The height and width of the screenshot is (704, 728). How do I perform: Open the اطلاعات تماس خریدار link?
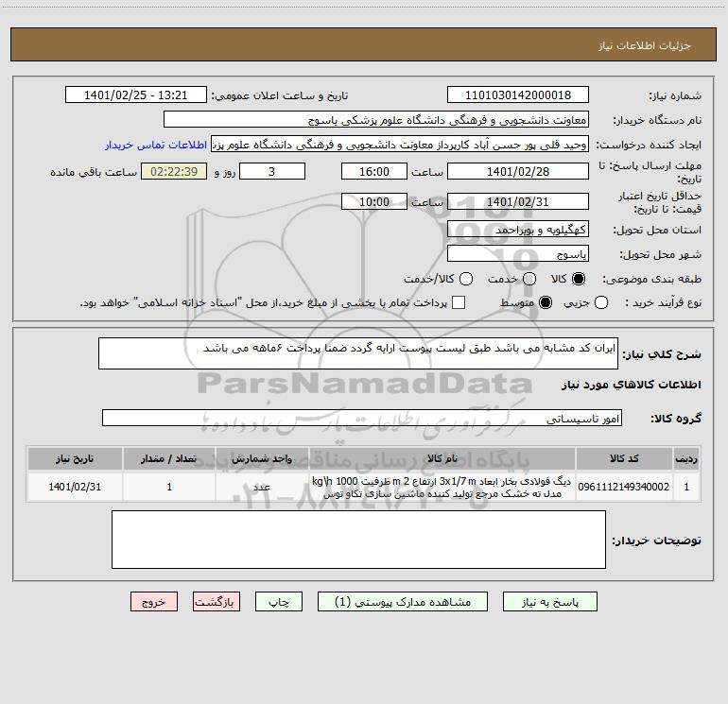pyautogui.click(x=156, y=145)
